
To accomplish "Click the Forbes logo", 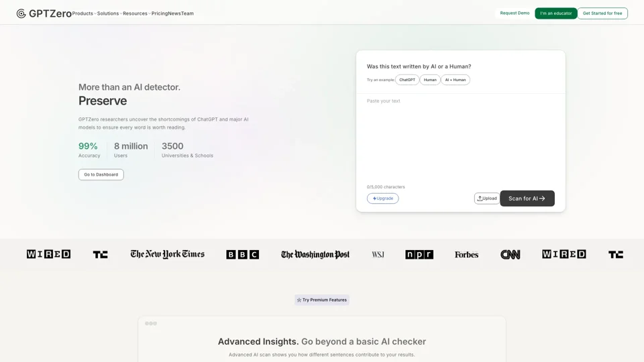I will point(467,255).
